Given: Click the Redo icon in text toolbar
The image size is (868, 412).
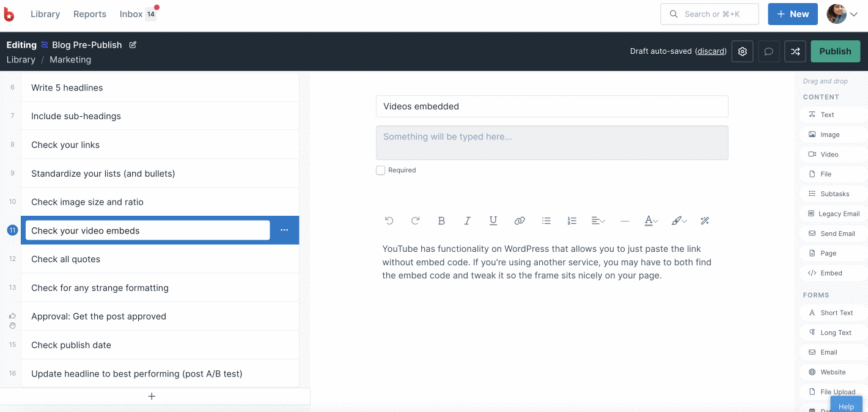Looking at the screenshot, I should click(415, 221).
